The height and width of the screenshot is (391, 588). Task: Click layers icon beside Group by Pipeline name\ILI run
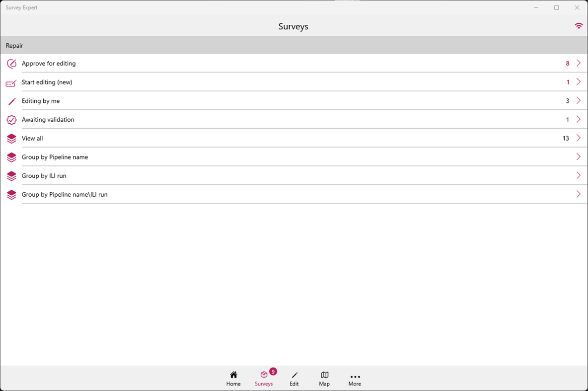pos(11,195)
